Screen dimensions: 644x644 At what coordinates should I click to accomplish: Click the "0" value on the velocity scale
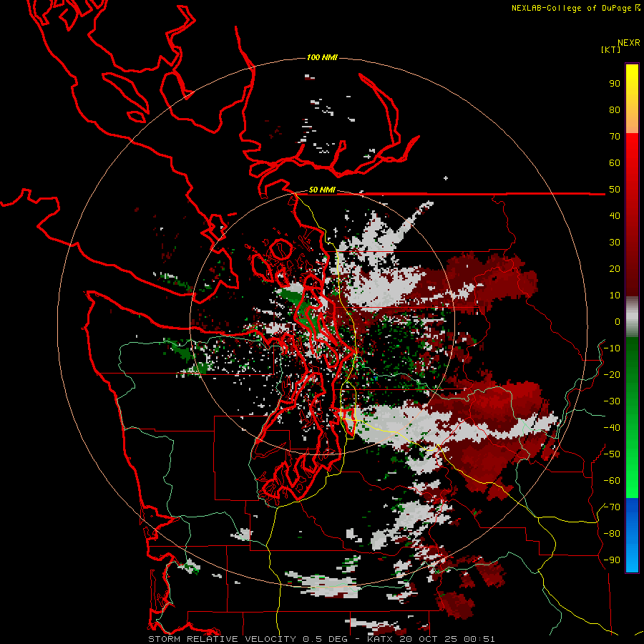tap(618, 322)
